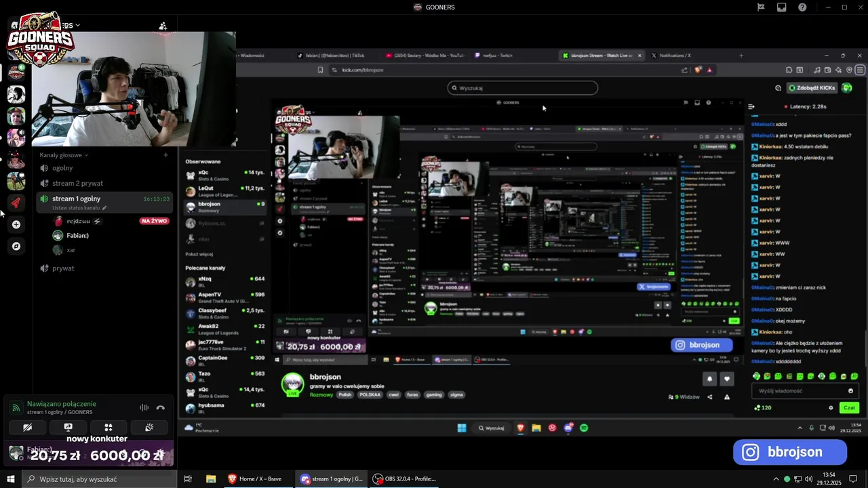Open OBS 32.0.4 from the taskbar
Image resolution: width=868 pixels, height=488 pixels.
coord(405,479)
